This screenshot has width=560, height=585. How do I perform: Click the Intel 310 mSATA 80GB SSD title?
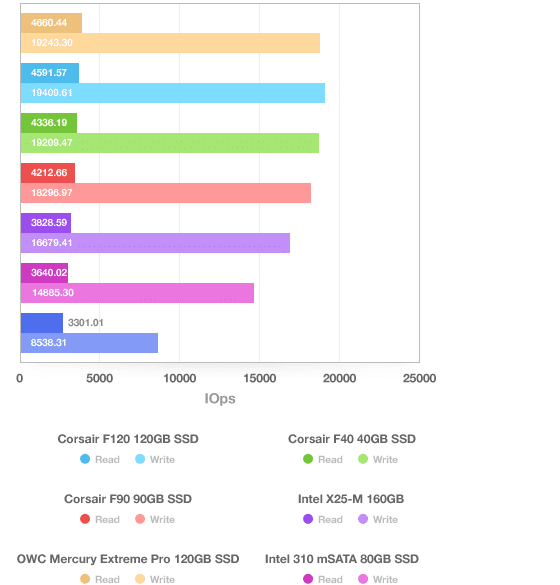click(342, 559)
